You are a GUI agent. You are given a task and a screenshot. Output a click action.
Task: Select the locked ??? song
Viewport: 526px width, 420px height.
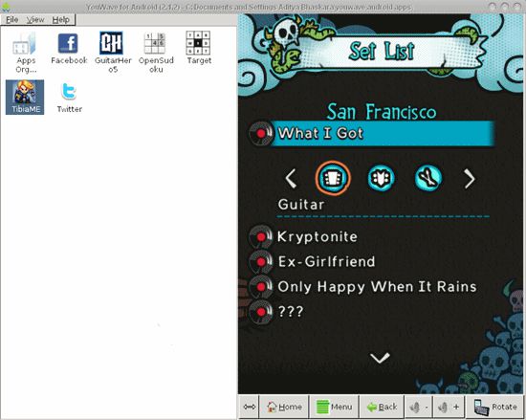(291, 312)
